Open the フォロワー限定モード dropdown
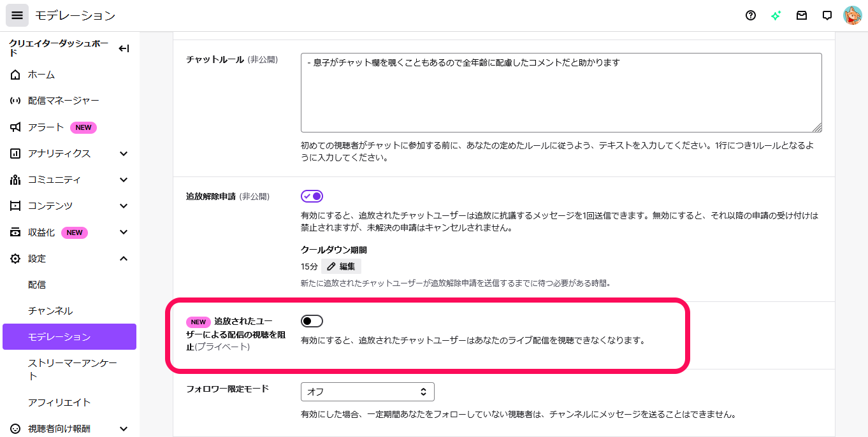Image resolution: width=868 pixels, height=437 pixels. click(367, 392)
